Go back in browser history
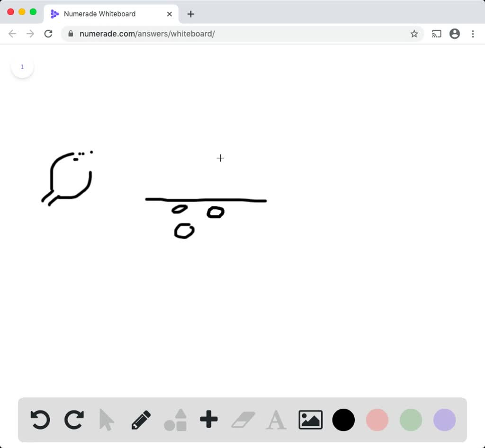Viewport: 485px width, 448px height. [x=12, y=34]
